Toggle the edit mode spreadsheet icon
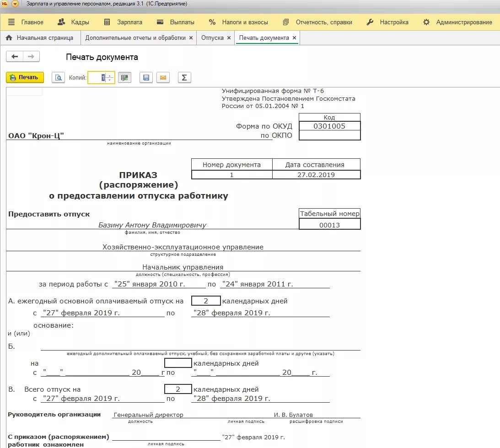The width and height of the screenshot is (500, 448). 125,77
